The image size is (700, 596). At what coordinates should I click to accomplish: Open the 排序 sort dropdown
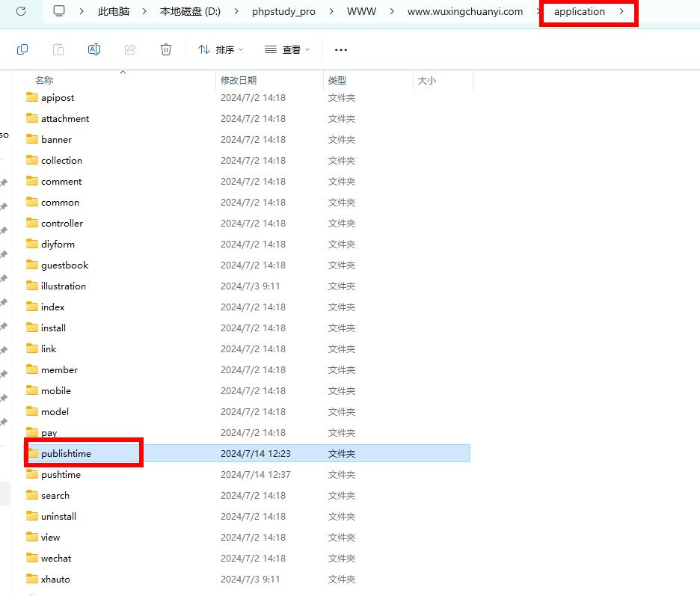(x=221, y=49)
